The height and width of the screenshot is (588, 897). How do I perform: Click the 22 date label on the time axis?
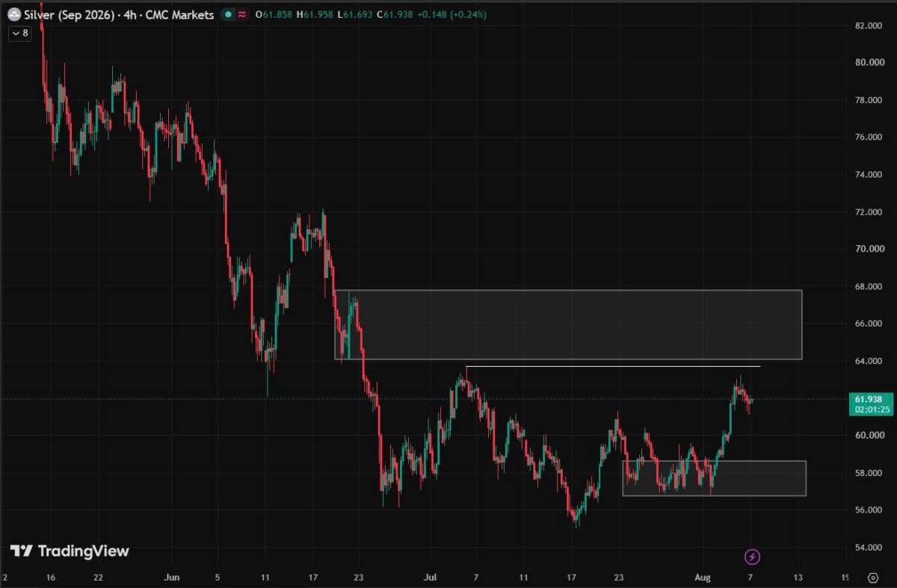tap(98, 578)
